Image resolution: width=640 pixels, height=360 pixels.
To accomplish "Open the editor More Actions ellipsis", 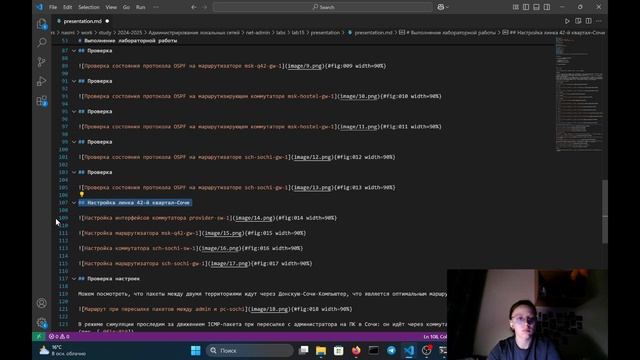I will [599, 21].
